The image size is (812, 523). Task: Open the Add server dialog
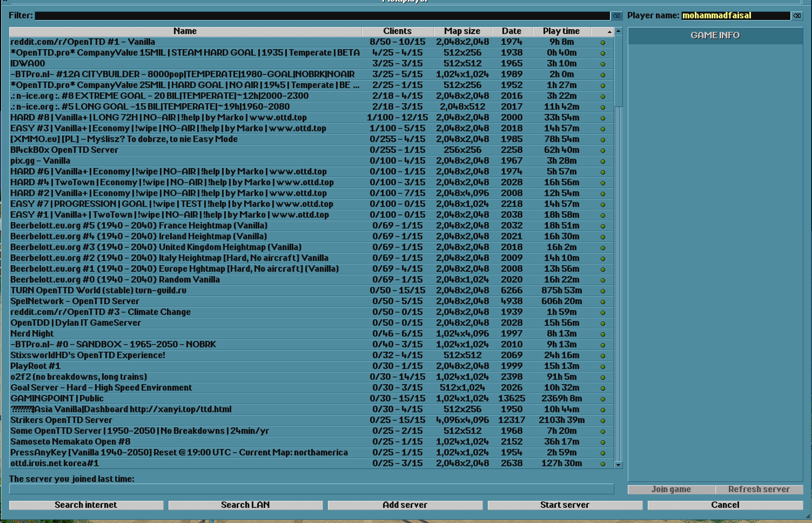point(405,505)
